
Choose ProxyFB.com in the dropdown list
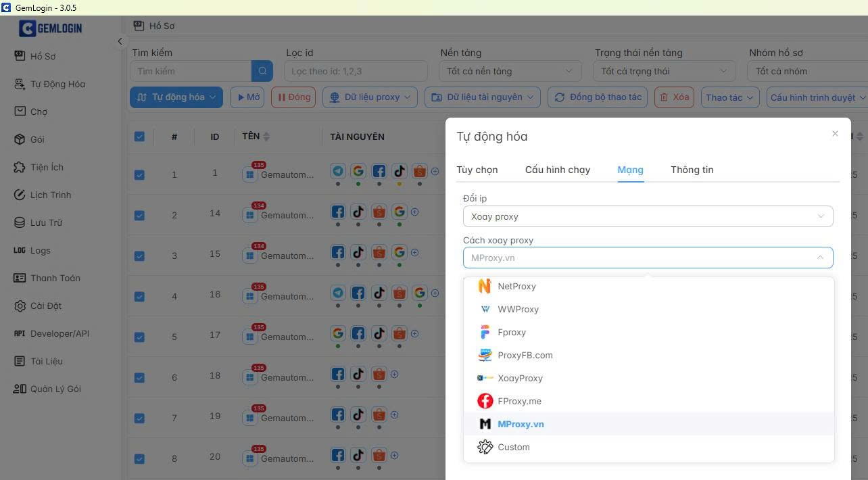click(x=648, y=355)
